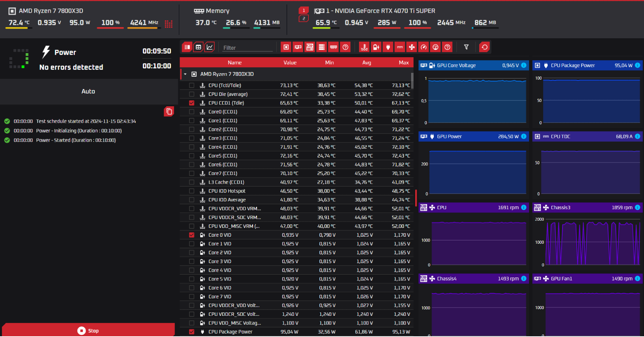Open info for GPU Power graph

point(524,136)
